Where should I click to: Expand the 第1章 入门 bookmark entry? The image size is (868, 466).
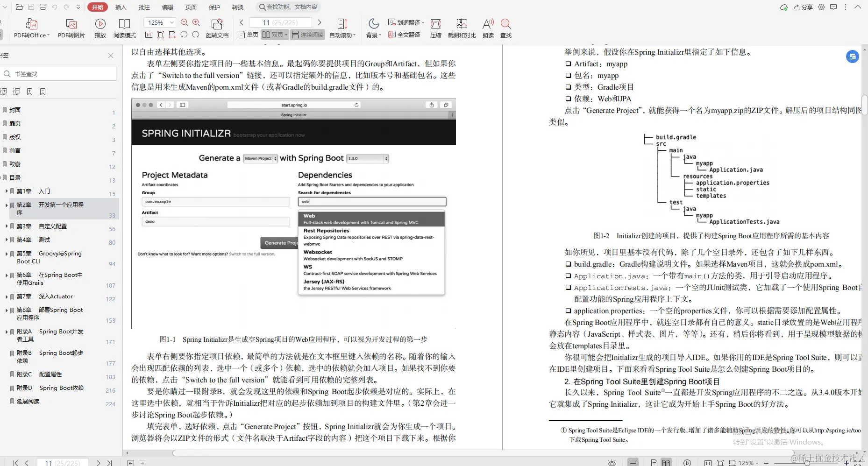6,191
